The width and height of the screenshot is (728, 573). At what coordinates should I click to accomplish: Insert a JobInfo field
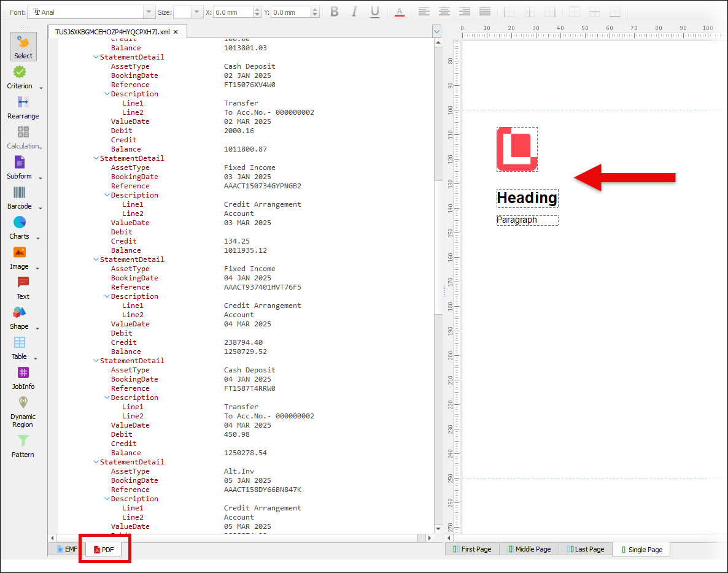[23, 378]
